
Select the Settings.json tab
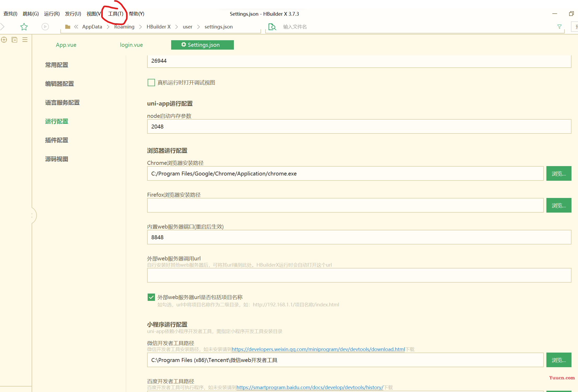(203, 45)
